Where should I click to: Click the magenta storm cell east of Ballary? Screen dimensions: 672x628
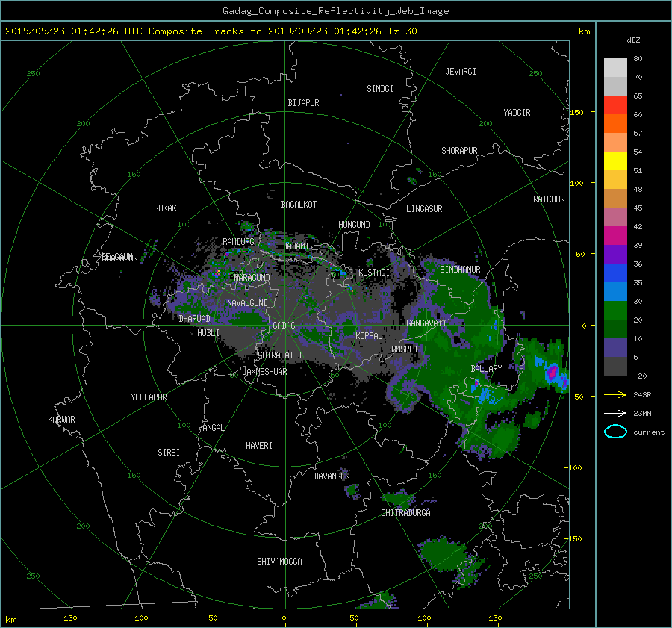pos(553,371)
